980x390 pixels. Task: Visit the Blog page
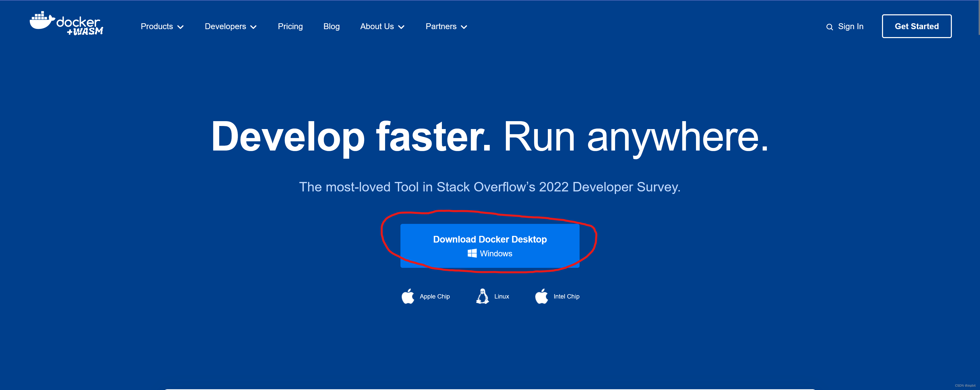[331, 27]
